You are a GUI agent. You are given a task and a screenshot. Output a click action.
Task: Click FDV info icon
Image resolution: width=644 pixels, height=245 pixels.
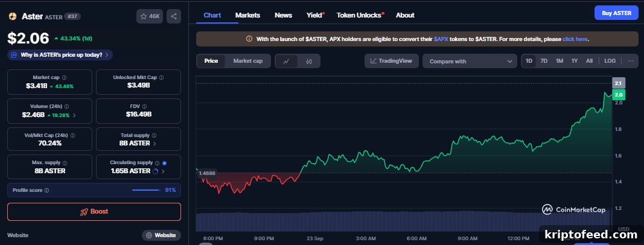(144, 106)
